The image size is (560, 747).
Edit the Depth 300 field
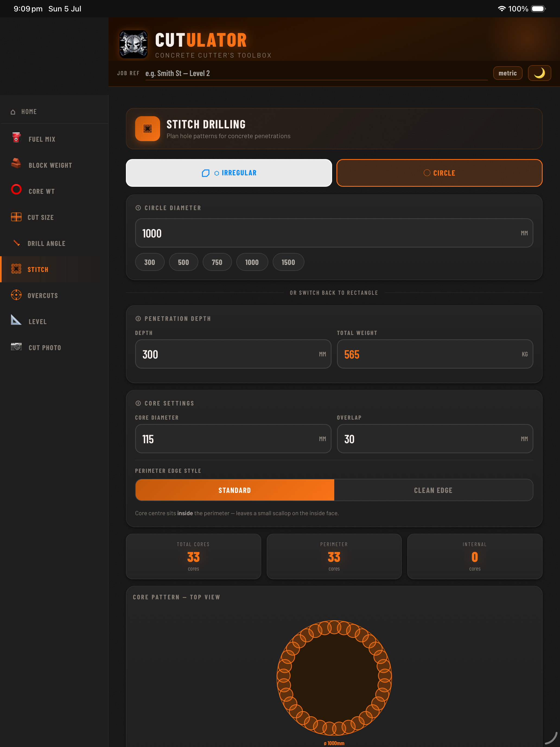click(233, 354)
